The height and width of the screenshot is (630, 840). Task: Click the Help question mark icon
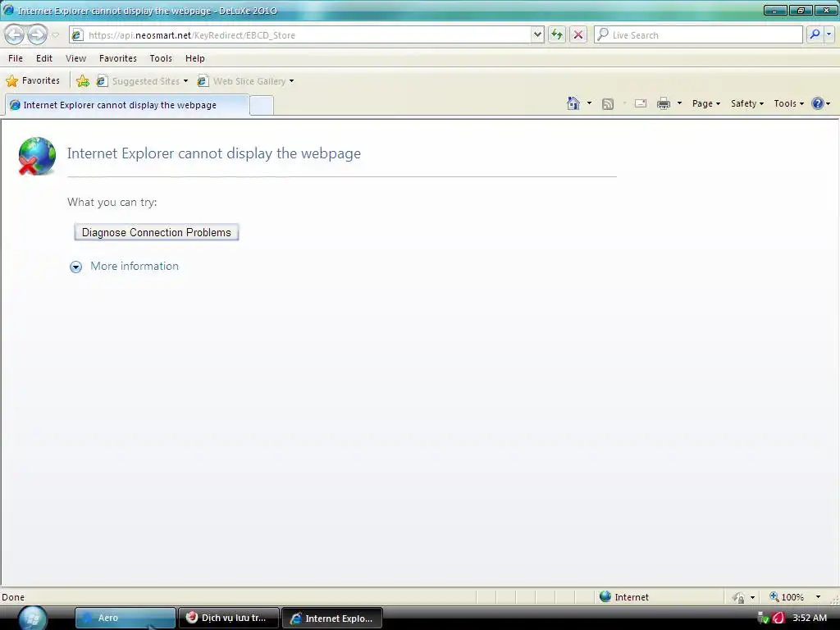[818, 103]
